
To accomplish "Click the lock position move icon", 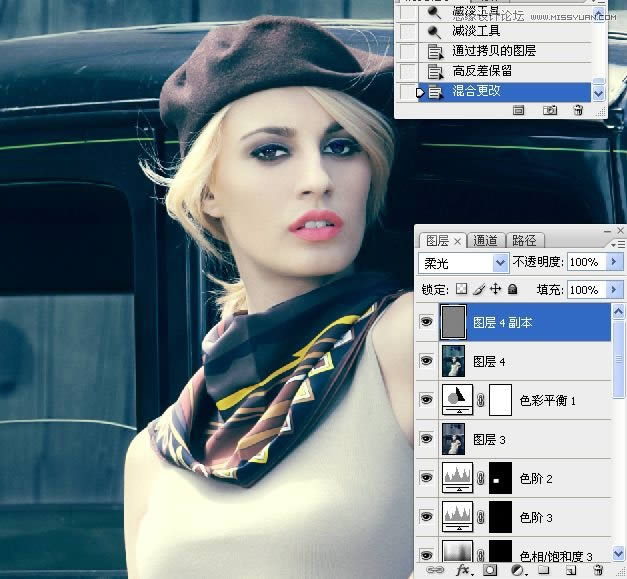I will pos(495,290).
